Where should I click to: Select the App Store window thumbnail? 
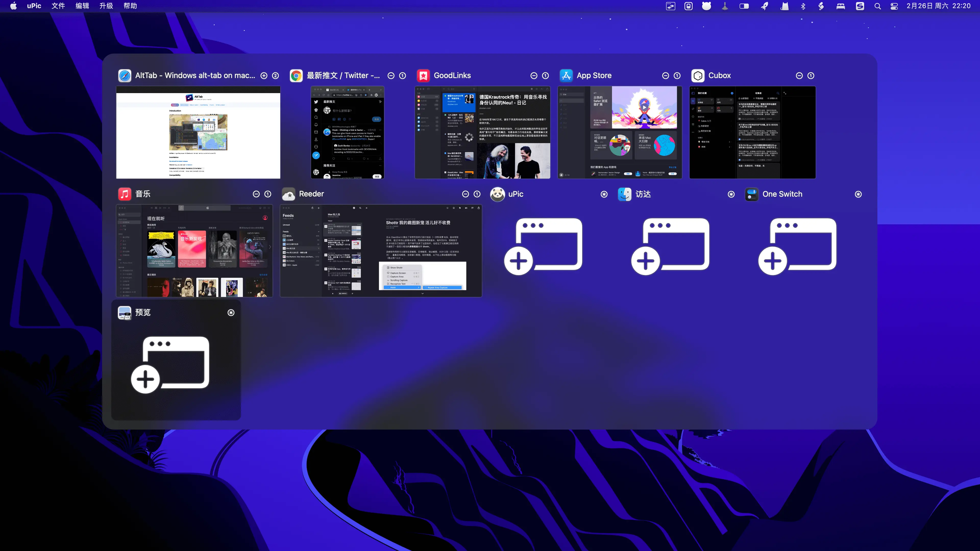620,132
